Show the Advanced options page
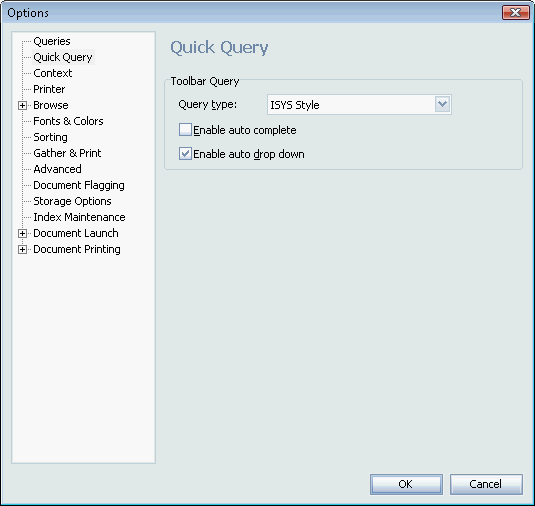 tap(57, 169)
